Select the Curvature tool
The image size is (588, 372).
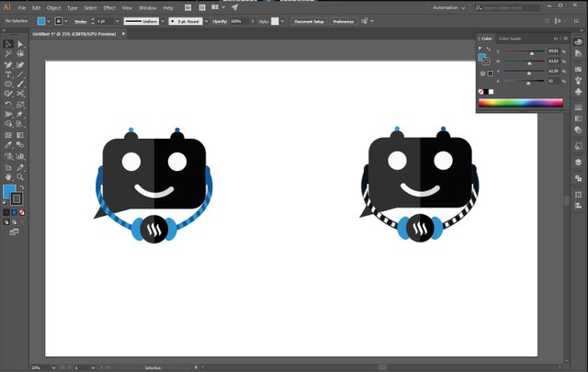[x=20, y=64]
